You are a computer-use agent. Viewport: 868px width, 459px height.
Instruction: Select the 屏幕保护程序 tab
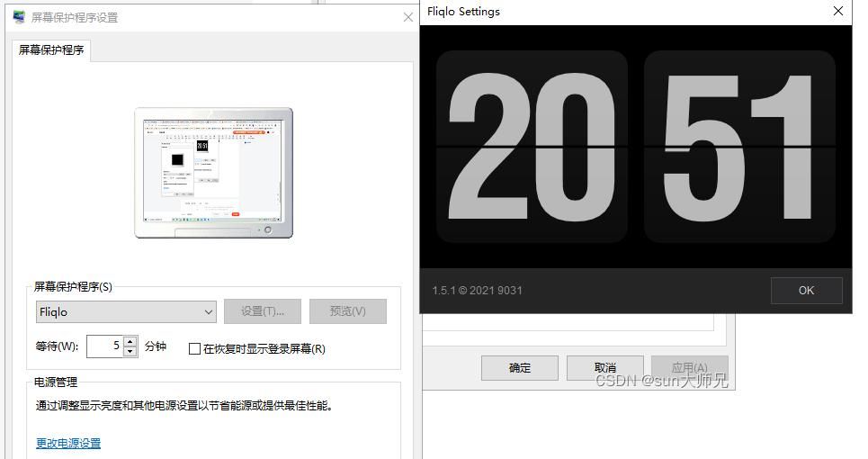click(x=51, y=49)
